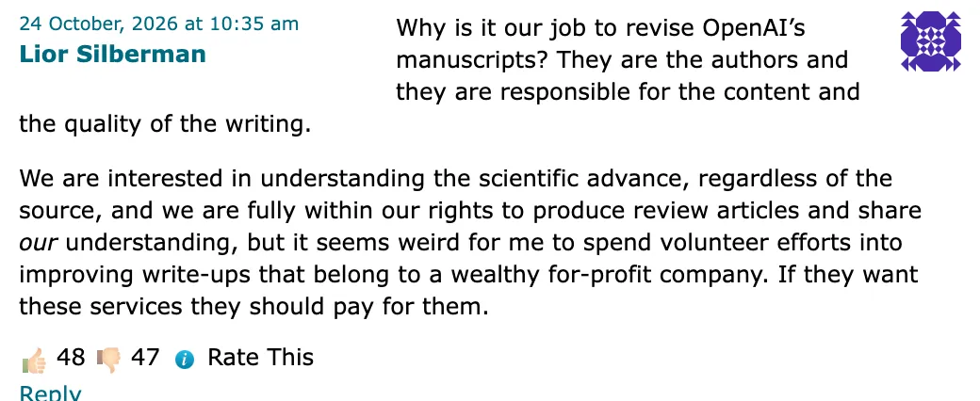This screenshot has width=980, height=401.
Task: Click the Rate This label
Action: click(260, 358)
